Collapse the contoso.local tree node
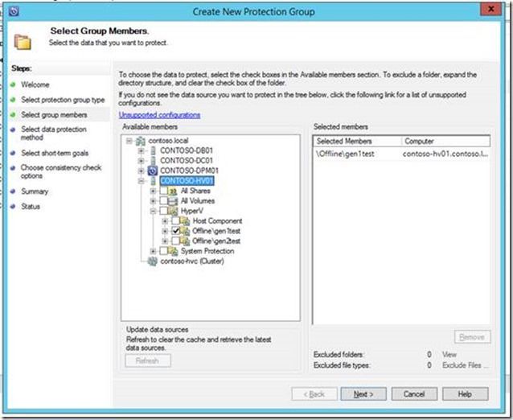The width and height of the screenshot is (513, 420). tap(129, 141)
